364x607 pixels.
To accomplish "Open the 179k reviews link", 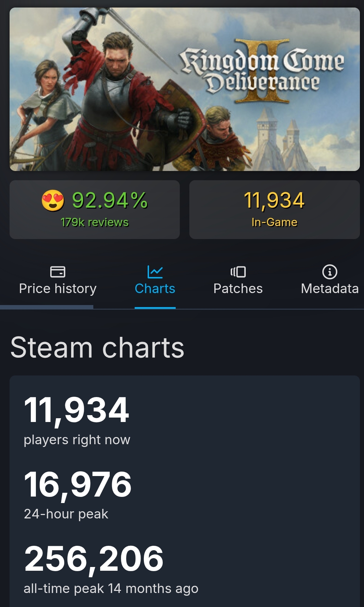I will [95, 222].
